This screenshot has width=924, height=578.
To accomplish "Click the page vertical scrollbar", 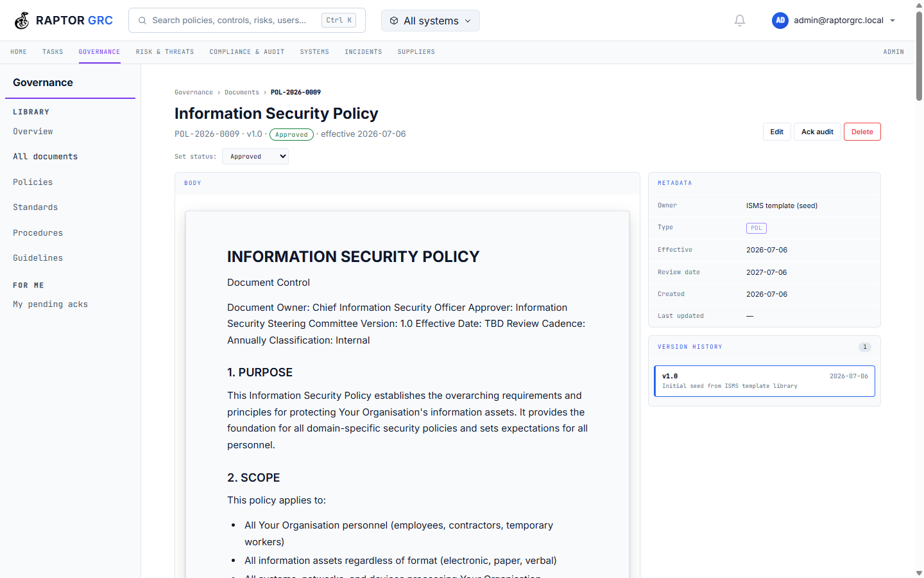I will [919, 58].
